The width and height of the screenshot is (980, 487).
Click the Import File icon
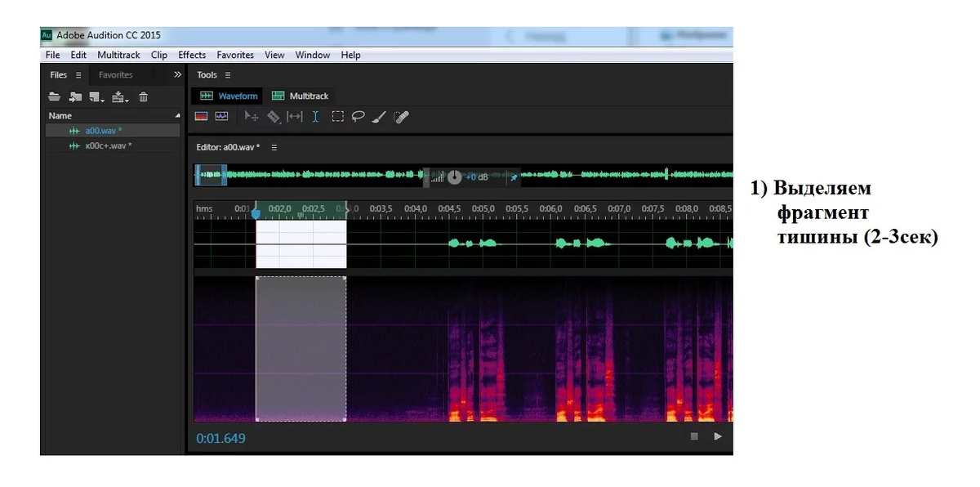click(x=75, y=96)
